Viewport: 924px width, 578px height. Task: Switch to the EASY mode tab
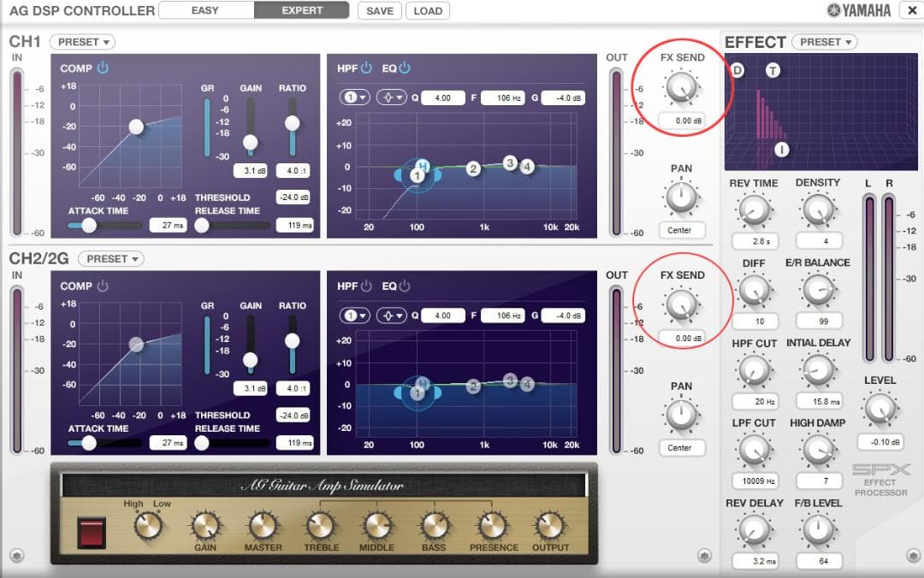206,11
